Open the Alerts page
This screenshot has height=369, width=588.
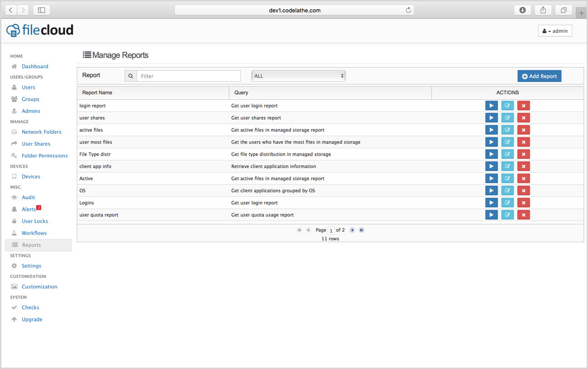(x=29, y=209)
